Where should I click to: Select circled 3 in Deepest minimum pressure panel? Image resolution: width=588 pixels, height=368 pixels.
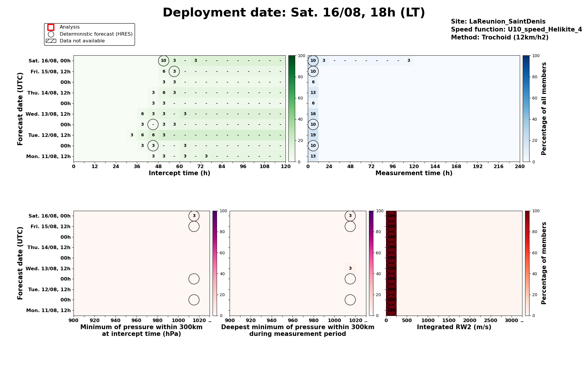tap(350, 216)
